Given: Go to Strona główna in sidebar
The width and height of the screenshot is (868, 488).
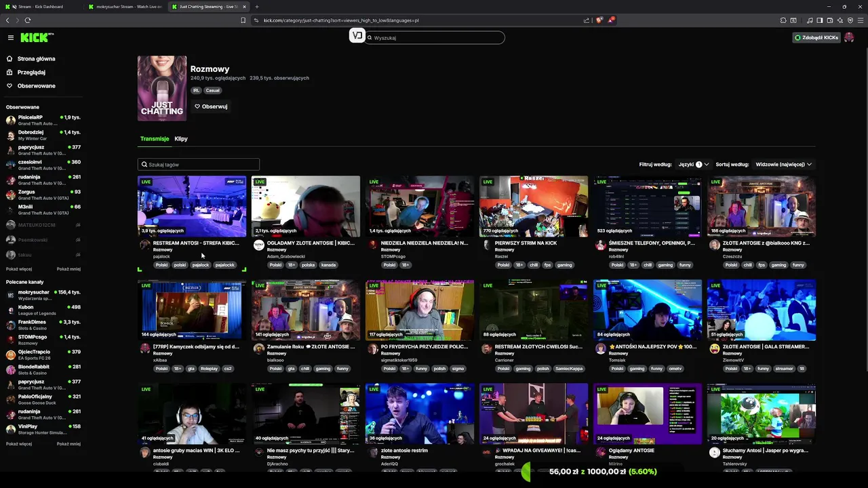Looking at the screenshot, I should pyautogui.click(x=36, y=59).
